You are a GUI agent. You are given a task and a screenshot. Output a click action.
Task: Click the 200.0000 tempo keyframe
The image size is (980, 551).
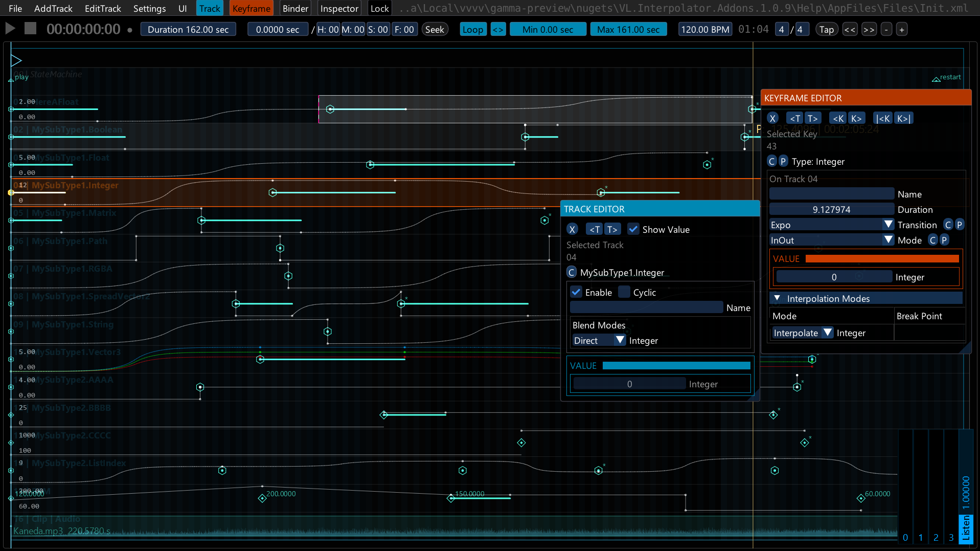point(262,498)
